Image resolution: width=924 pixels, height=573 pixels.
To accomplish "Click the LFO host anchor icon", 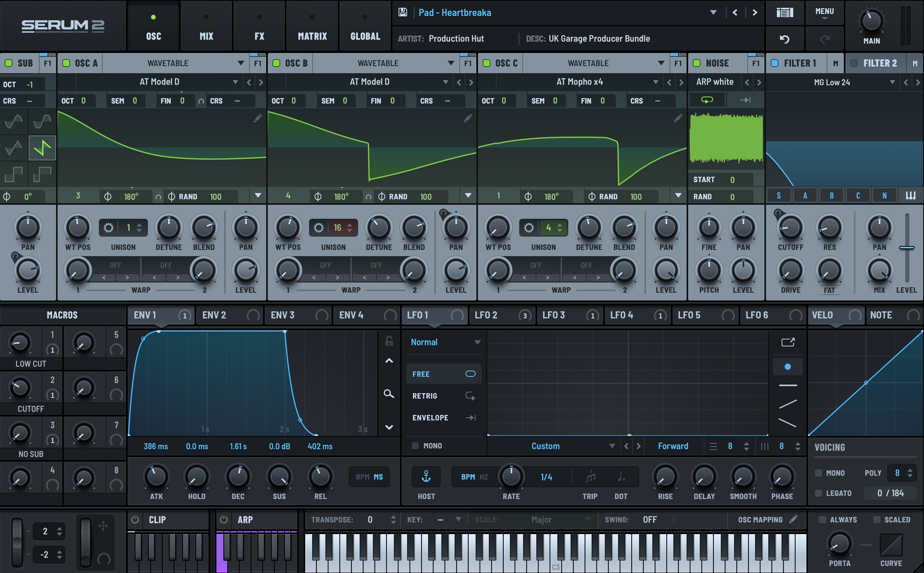I will (426, 476).
